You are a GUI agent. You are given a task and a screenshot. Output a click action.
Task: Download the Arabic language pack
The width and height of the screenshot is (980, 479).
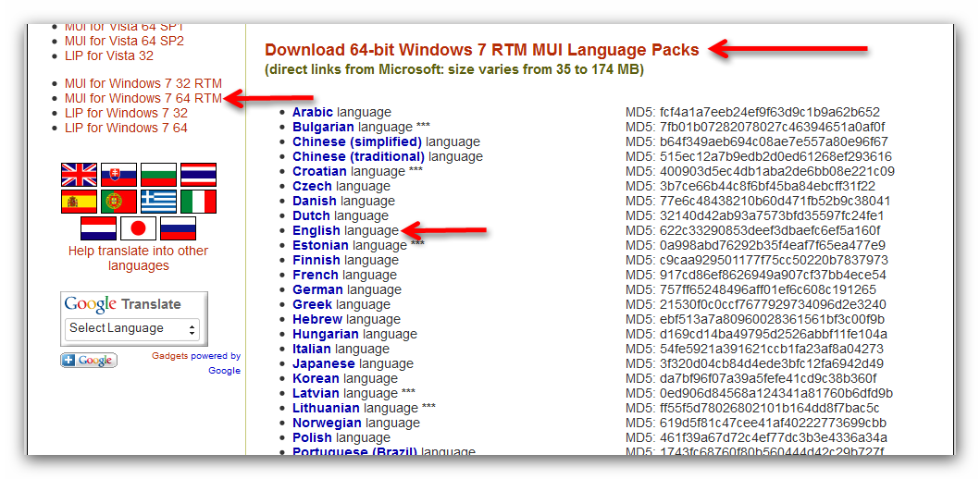coord(313,113)
